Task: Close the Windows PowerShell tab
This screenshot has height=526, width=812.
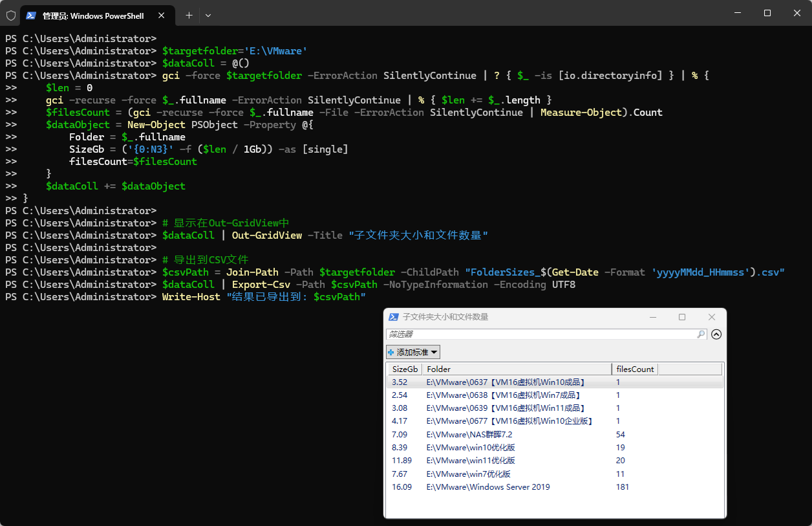Action: [x=161, y=15]
